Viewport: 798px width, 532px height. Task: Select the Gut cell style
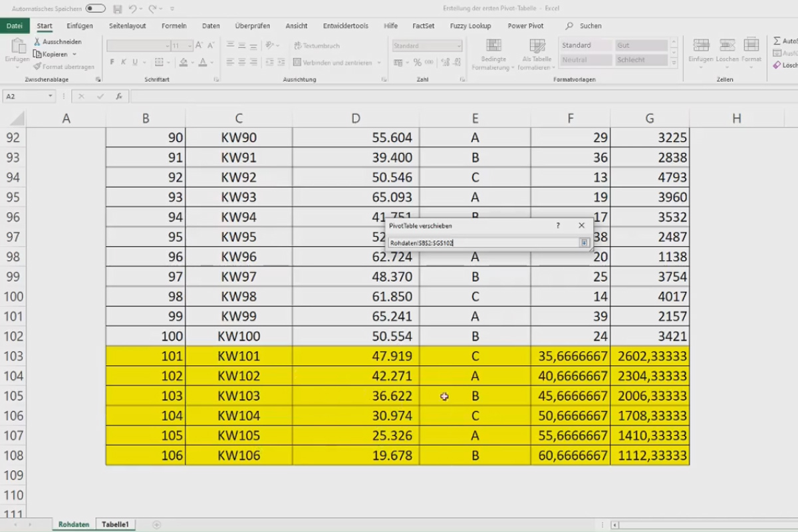pos(641,45)
